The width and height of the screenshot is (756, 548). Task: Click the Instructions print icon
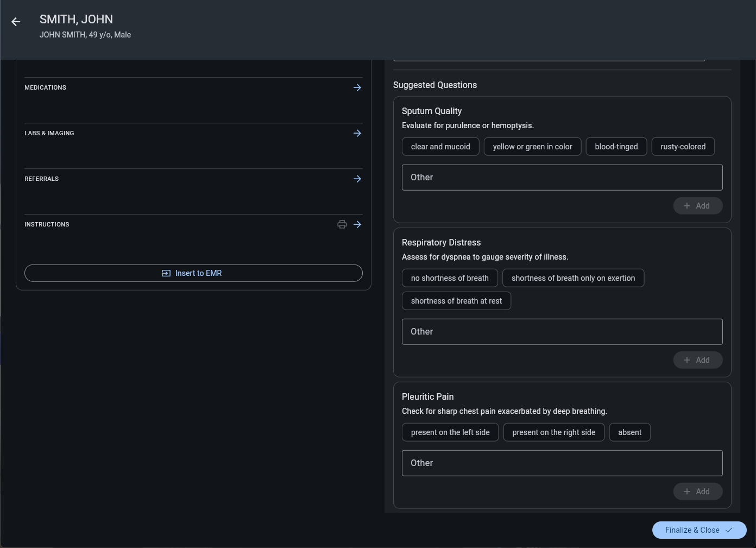(342, 224)
